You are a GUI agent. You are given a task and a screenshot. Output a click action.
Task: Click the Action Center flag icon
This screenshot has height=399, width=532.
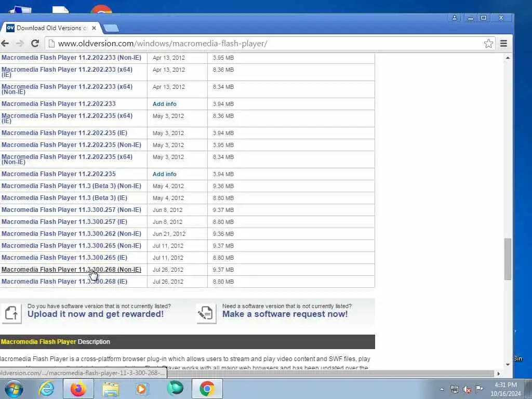[x=479, y=389]
